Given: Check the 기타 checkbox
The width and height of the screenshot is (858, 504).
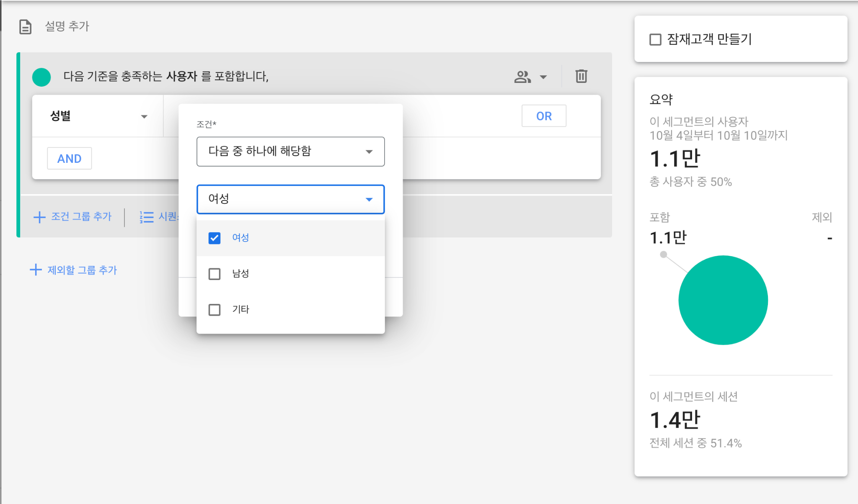Looking at the screenshot, I should coord(214,310).
